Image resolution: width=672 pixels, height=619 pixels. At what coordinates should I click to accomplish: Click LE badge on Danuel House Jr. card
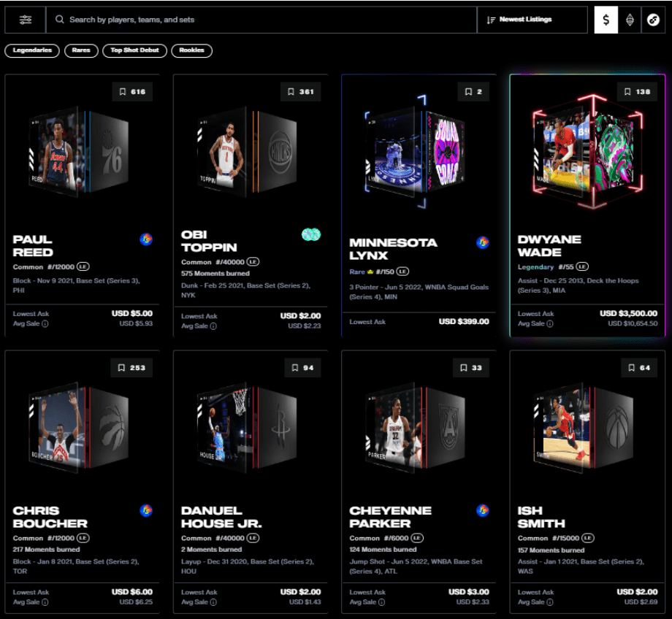tap(253, 537)
